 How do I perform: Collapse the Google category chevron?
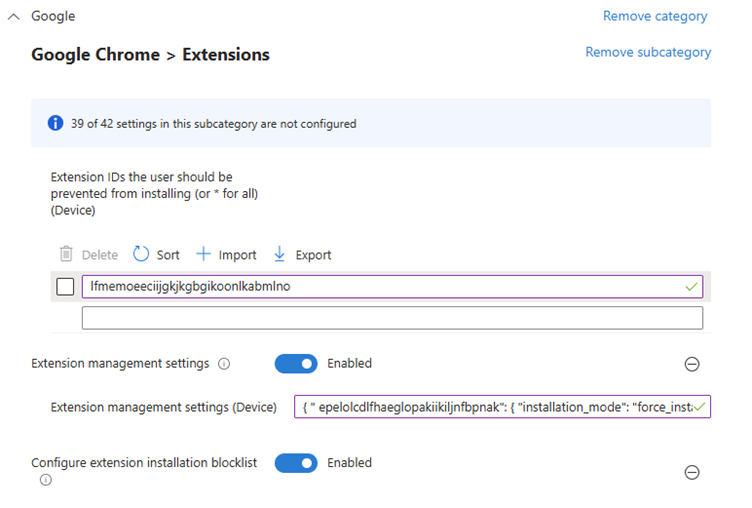tap(14, 16)
